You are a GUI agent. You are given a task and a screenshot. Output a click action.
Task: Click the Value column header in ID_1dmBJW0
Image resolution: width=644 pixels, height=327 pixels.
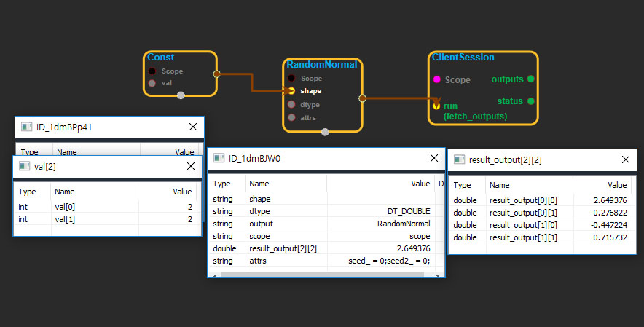(420, 184)
